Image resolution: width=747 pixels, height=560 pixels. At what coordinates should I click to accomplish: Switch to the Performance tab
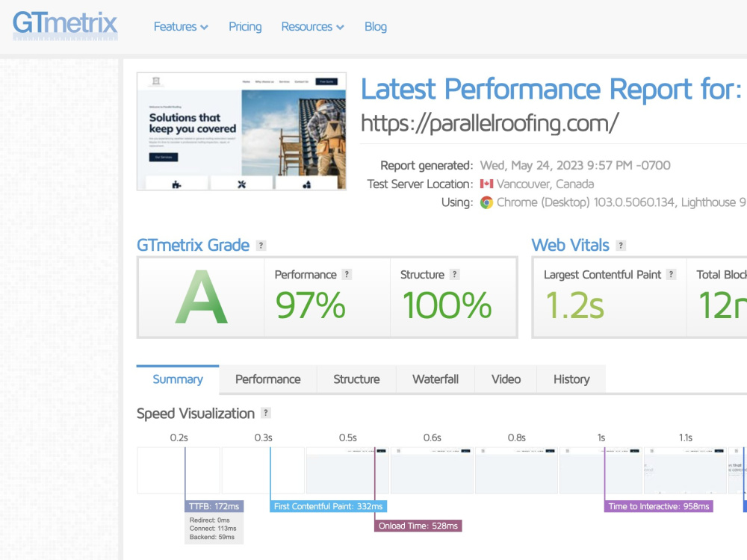click(267, 379)
